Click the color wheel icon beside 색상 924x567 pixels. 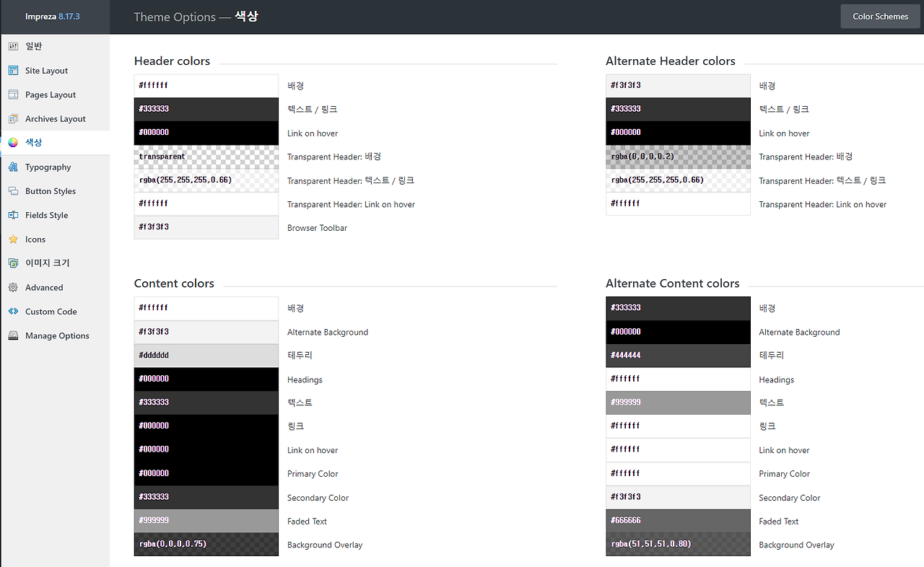[x=13, y=143]
